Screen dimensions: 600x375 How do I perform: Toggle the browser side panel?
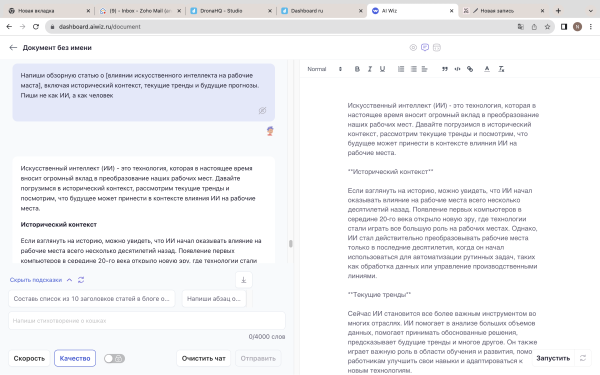coord(564,27)
